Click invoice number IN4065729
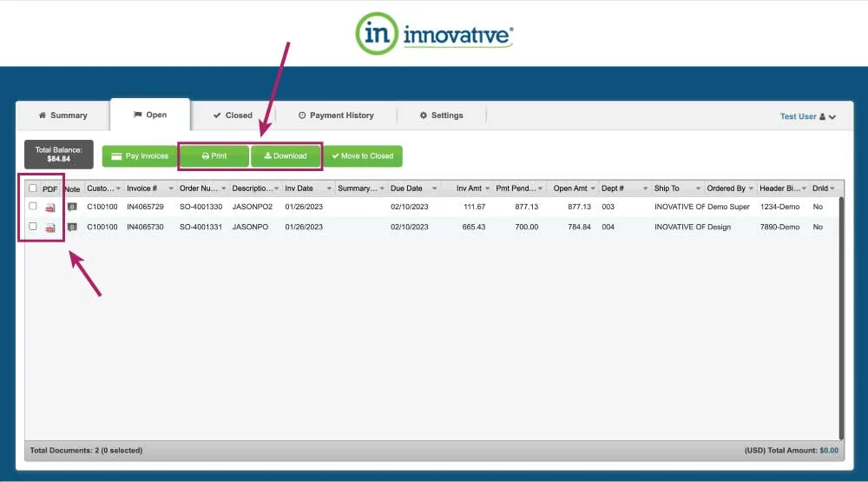This screenshot has width=868, height=482. coord(145,207)
